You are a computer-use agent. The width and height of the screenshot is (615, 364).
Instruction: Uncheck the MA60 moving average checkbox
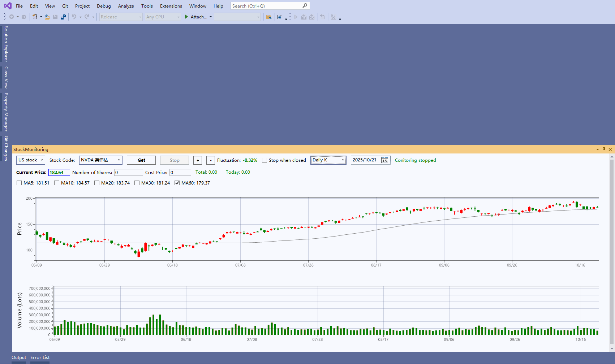[x=177, y=183]
